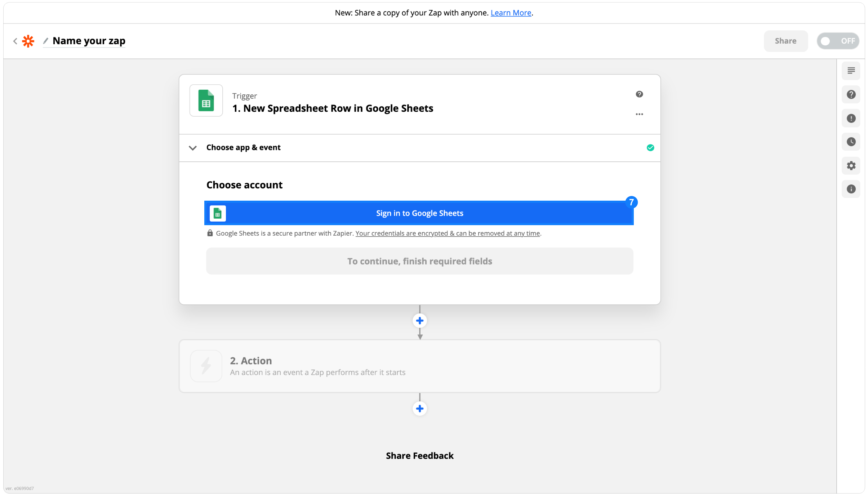The height and width of the screenshot is (495, 868).
Task: Open the notes/outline icon in the right sidebar
Action: pos(851,71)
